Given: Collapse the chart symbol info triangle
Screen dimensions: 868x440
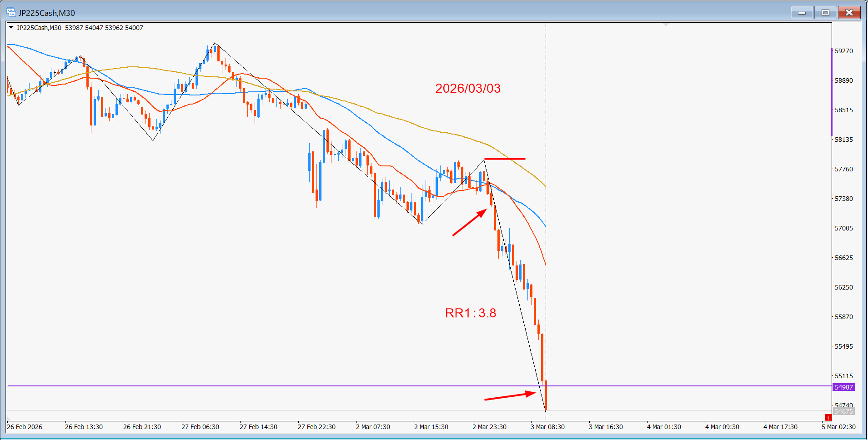Looking at the screenshot, I should coord(11,27).
